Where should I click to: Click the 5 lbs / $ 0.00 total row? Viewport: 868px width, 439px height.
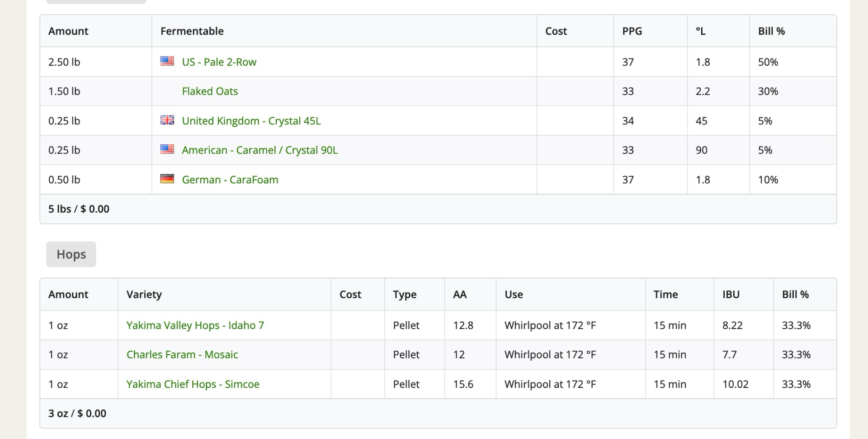[79, 209]
